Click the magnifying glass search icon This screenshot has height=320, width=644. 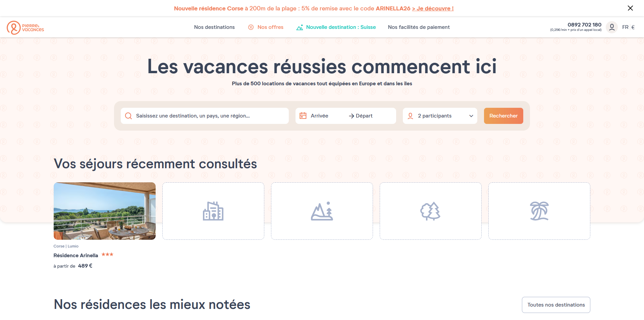(x=128, y=116)
